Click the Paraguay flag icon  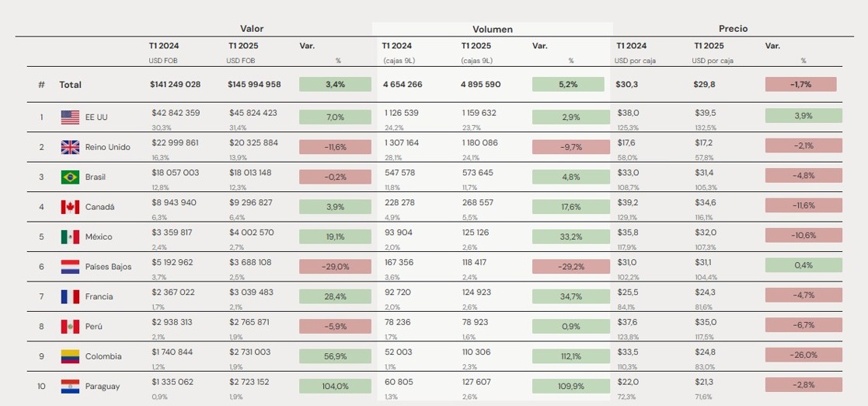pyautogui.click(x=70, y=387)
